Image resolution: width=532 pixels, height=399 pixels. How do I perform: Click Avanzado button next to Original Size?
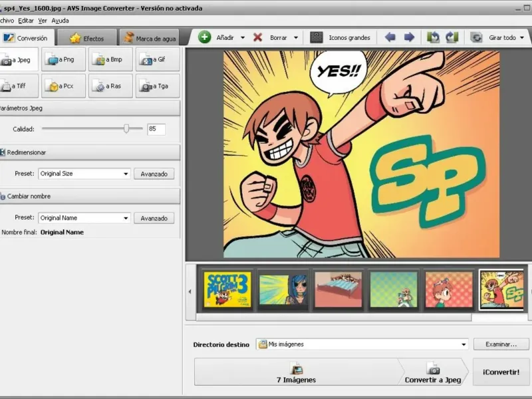[x=154, y=174]
